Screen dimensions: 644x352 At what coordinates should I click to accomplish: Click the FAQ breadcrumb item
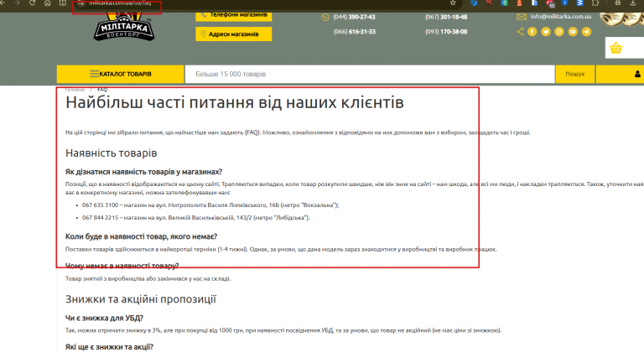pyautogui.click(x=102, y=90)
